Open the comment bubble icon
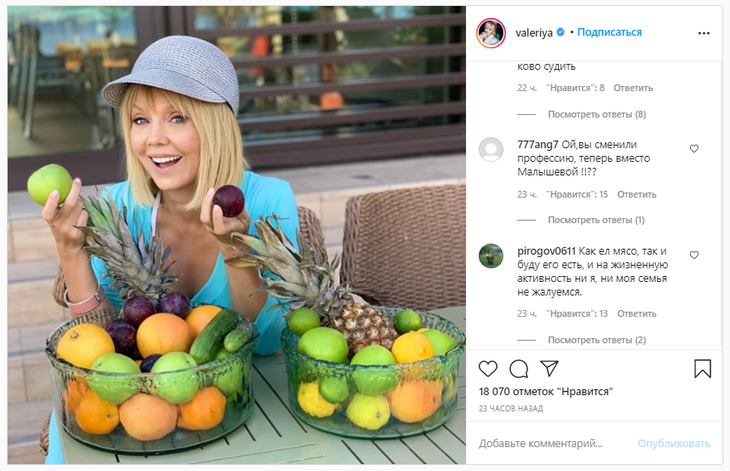Viewport: 730px width, 471px height. (519, 368)
